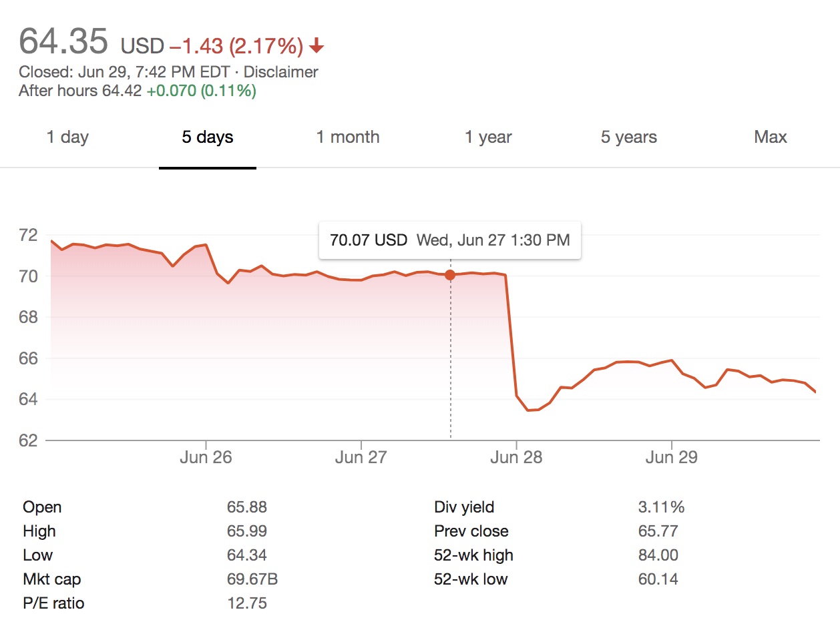Click the Jun 26 date axis label
This screenshot has height=634, width=840.
[206, 457]
